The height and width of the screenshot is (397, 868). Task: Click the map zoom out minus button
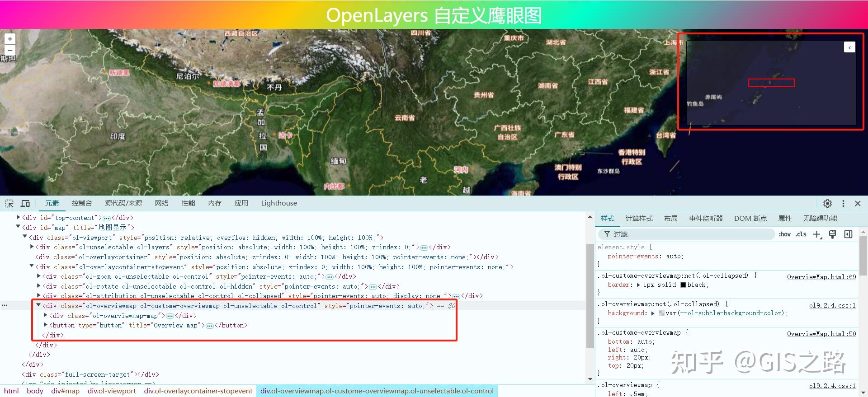[10, 50]
